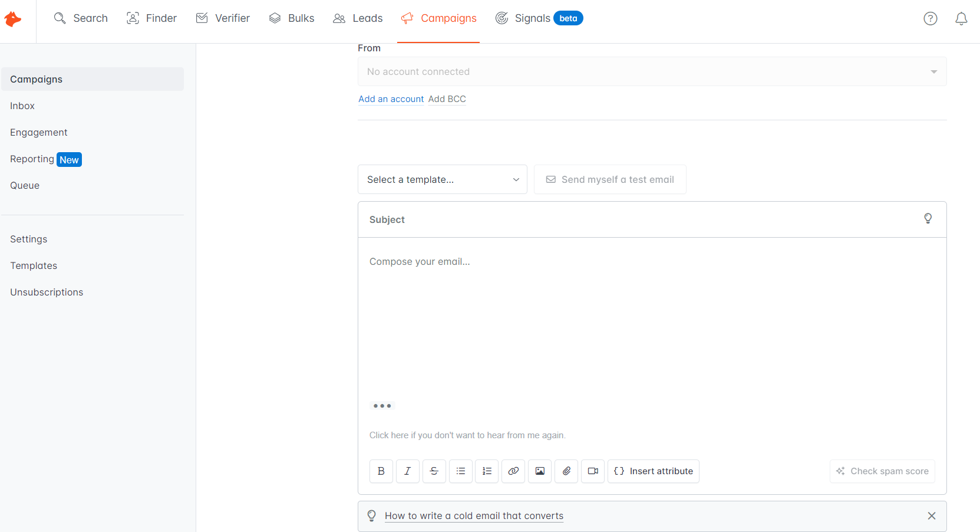980x532 pixels.
Task: Open the Finder tab
Action: click(151, 18)
